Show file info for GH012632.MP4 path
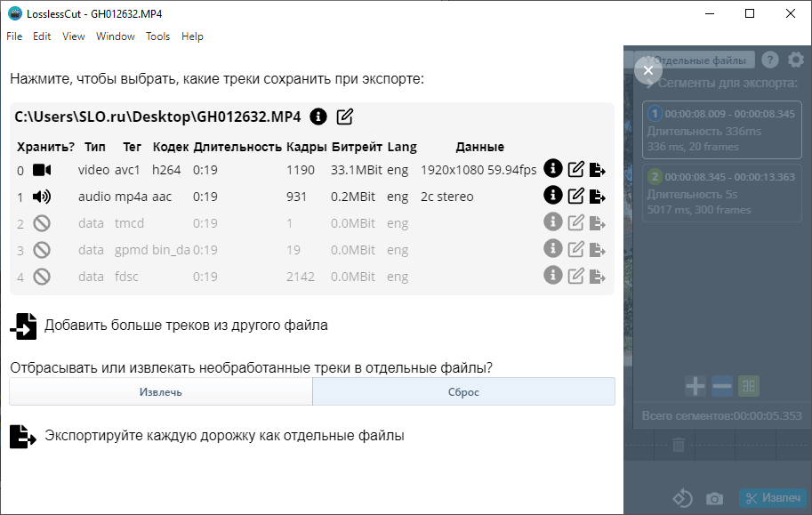The width and height of the screenshot is (812, 515). [318, 117]
